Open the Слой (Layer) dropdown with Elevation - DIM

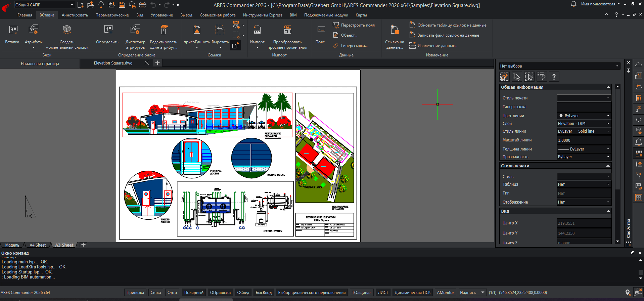(x=584, y=124)
